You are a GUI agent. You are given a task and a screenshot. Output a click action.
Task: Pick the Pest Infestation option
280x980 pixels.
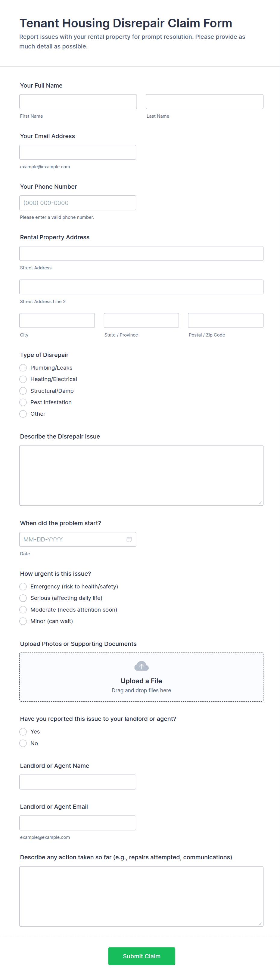tap(23, 402)
